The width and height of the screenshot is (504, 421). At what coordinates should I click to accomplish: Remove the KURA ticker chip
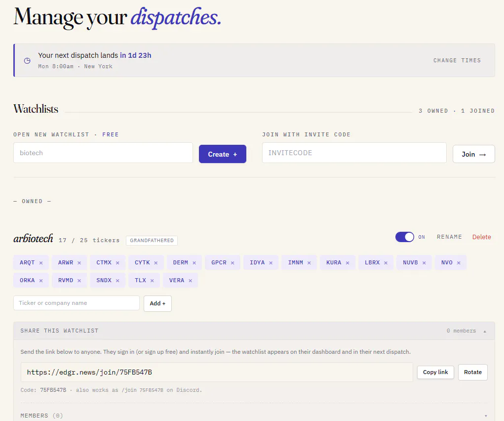pos(347,263)
